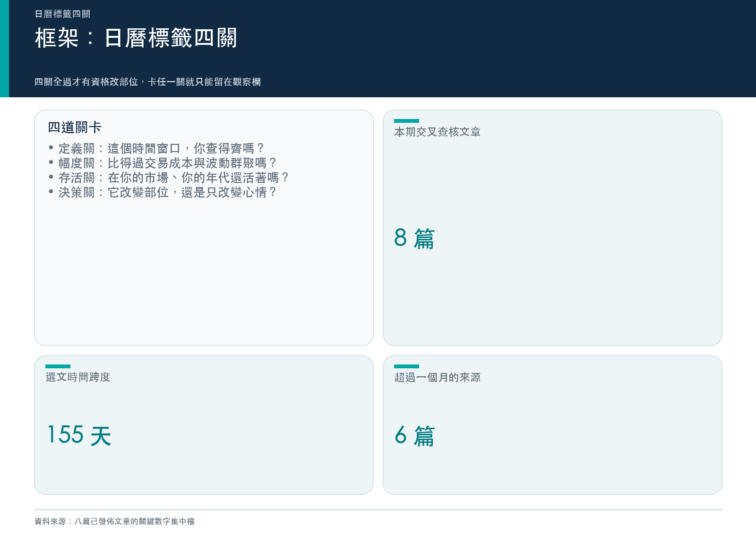
Task: Click the card heading 四道關卡
Action: point(75,127)
